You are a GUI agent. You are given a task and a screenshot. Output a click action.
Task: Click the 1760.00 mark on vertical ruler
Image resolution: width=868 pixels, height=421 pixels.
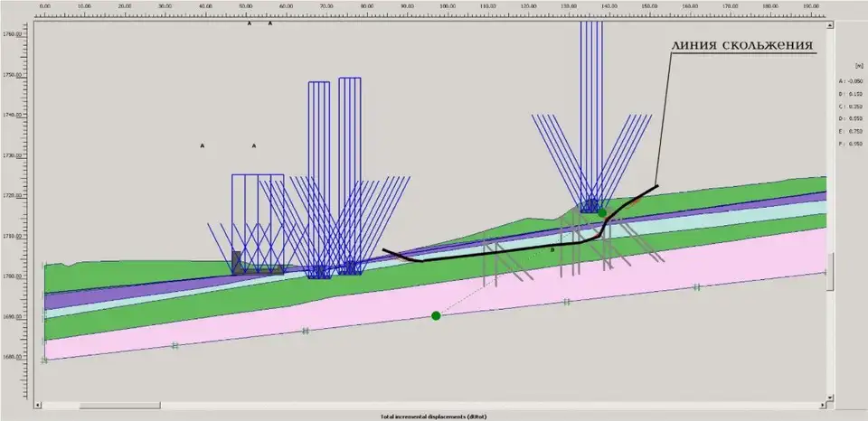click(x=11, y=34)
